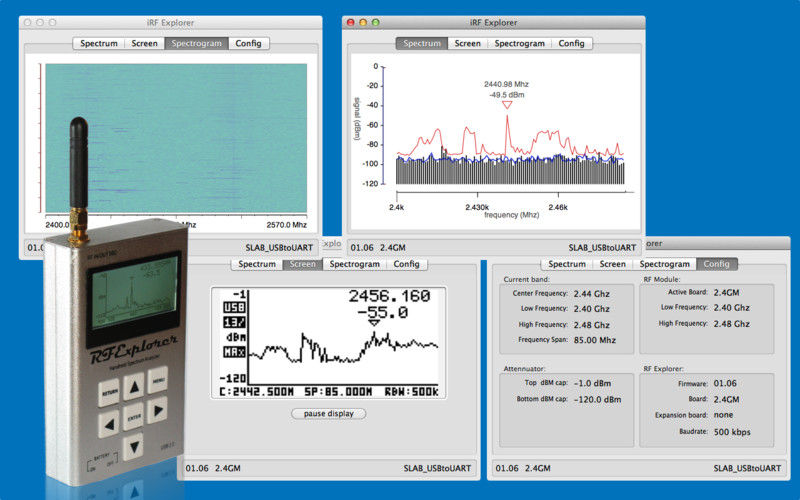The height and width of the screenshot is (500, 800).
Task: Open Config tab in the LCD screen window
Action: (407, 264)
